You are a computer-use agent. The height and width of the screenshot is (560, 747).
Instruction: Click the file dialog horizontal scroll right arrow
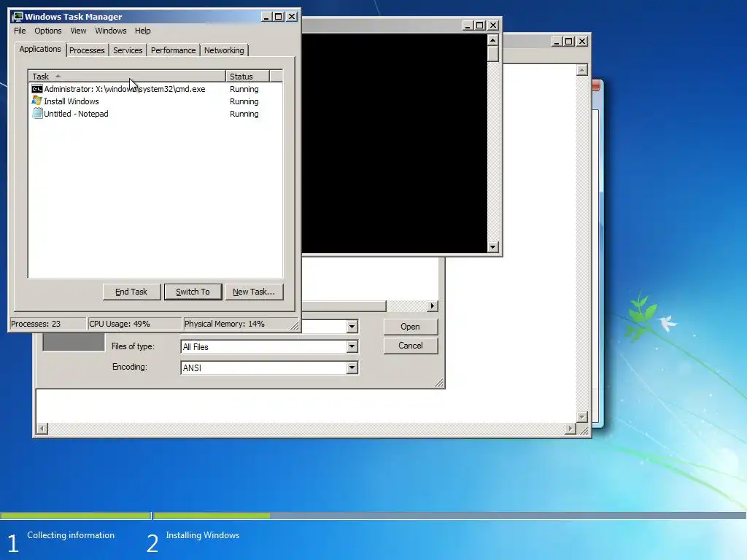click(x=432, y=306)
